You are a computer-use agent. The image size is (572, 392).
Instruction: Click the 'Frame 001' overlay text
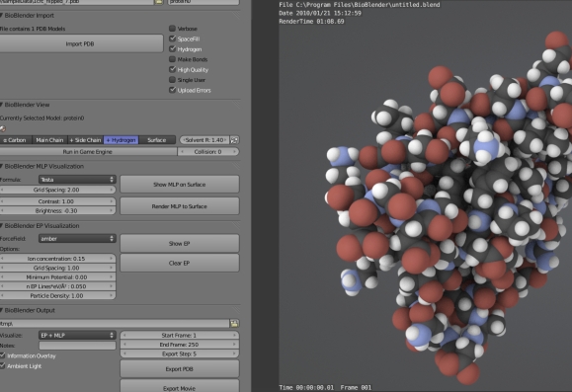(356, 387)
